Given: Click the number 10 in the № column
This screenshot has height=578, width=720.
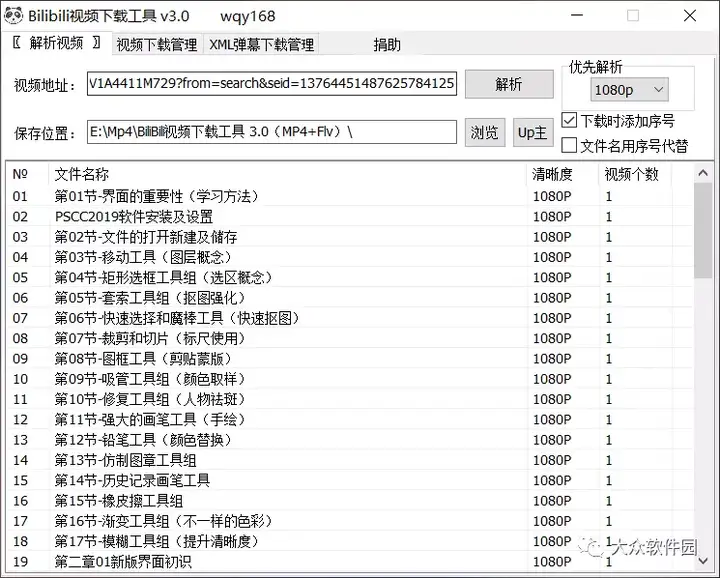Looking at the screenshot, I should click(x=20, y=379).
